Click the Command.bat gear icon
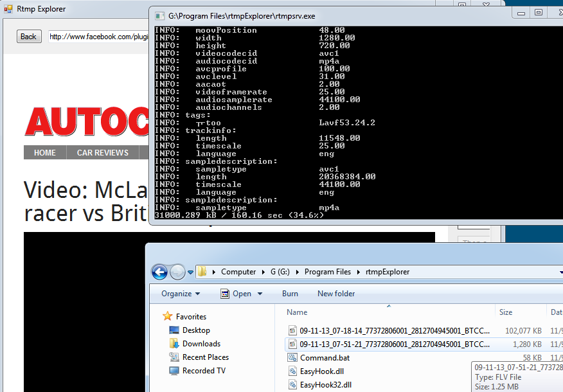The height and width of the screenshot is (392, 563). [292, 357]
